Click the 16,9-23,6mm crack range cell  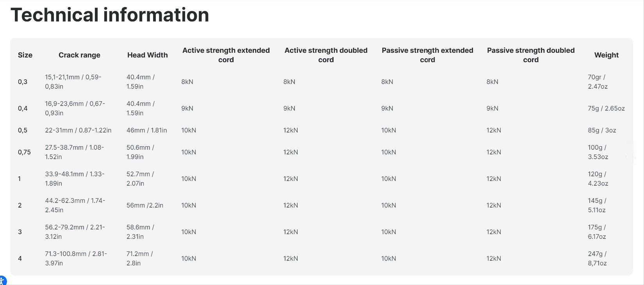[75, 108]
